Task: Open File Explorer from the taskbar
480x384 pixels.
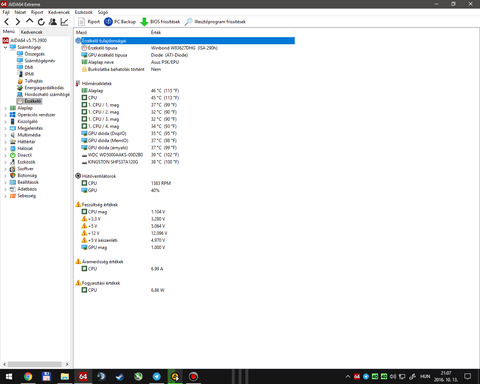Action: (65, 377)
